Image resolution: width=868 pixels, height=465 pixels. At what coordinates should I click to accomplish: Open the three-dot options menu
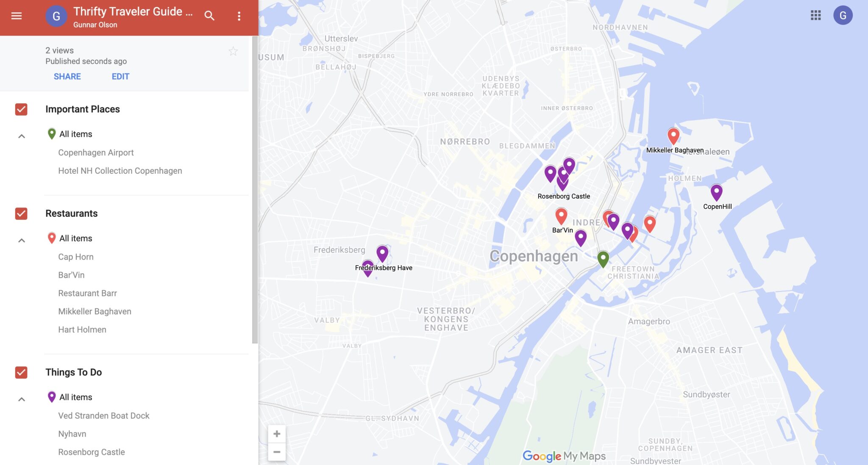(239, 16)
